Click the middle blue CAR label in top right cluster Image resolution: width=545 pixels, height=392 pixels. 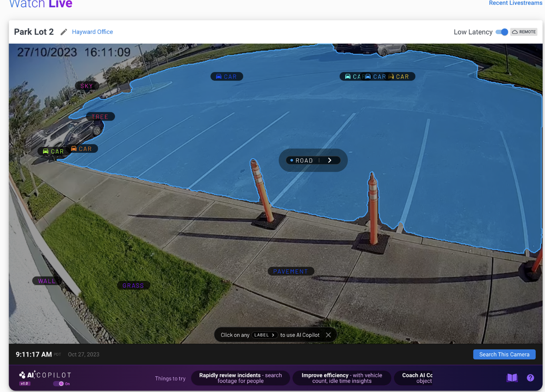coord(376,76)
